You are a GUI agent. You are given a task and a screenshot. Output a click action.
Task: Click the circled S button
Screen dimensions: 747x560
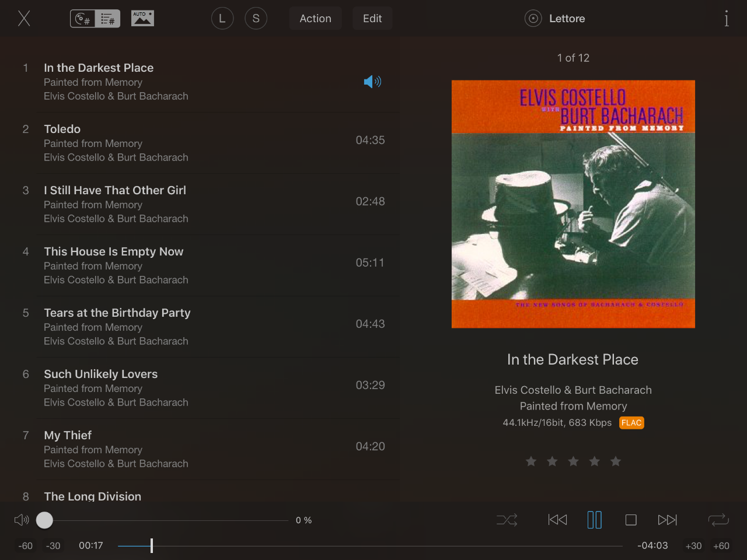(x=256, y=19)
